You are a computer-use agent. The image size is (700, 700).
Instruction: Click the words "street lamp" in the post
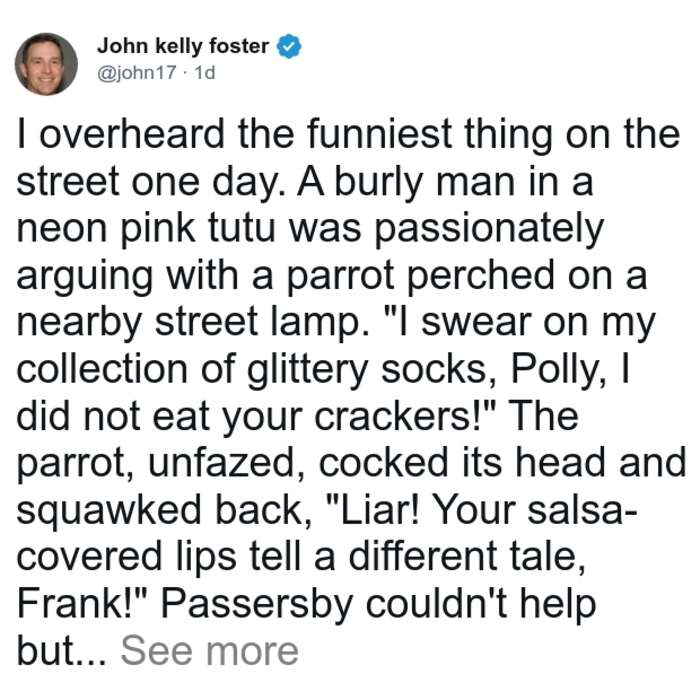click(x=262, y=323)
